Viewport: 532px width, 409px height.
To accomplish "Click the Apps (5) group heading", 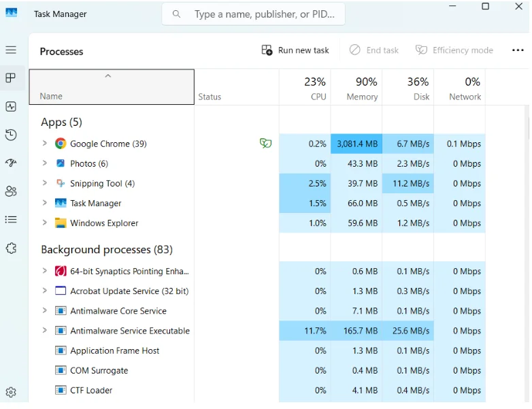I will pos(61,122).
